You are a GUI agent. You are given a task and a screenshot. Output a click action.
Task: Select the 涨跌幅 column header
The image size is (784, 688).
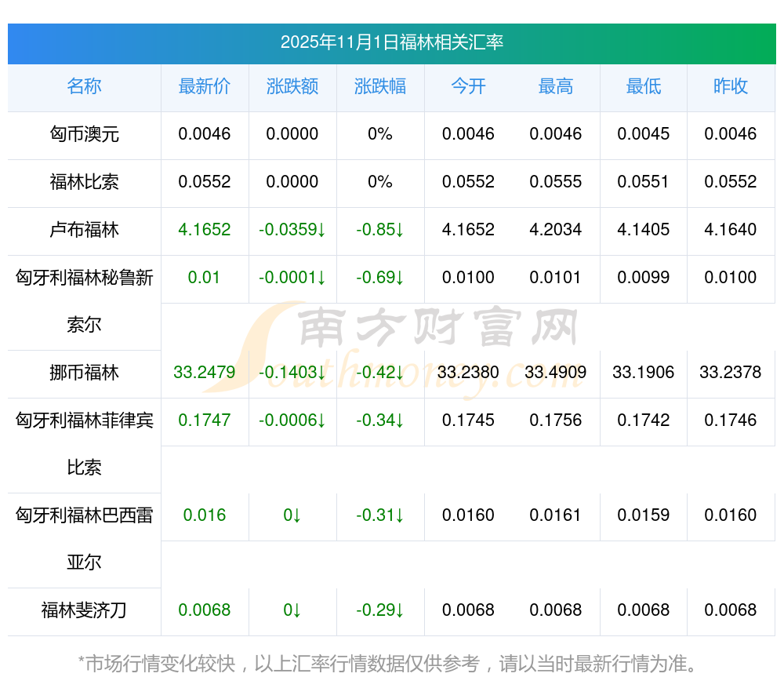[380, 87]
